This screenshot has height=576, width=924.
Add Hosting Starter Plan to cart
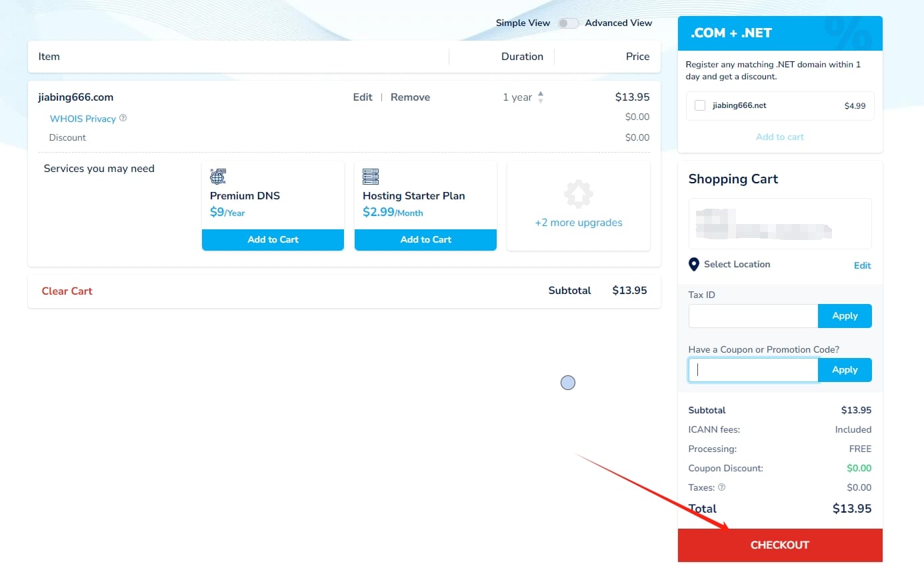(x=425, y=239)
